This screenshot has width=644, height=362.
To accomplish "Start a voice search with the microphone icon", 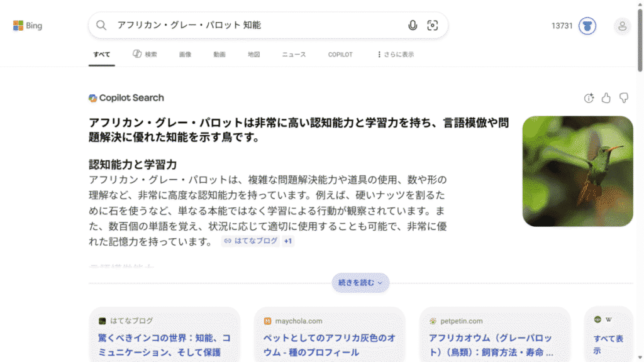I will pos(412,25).
